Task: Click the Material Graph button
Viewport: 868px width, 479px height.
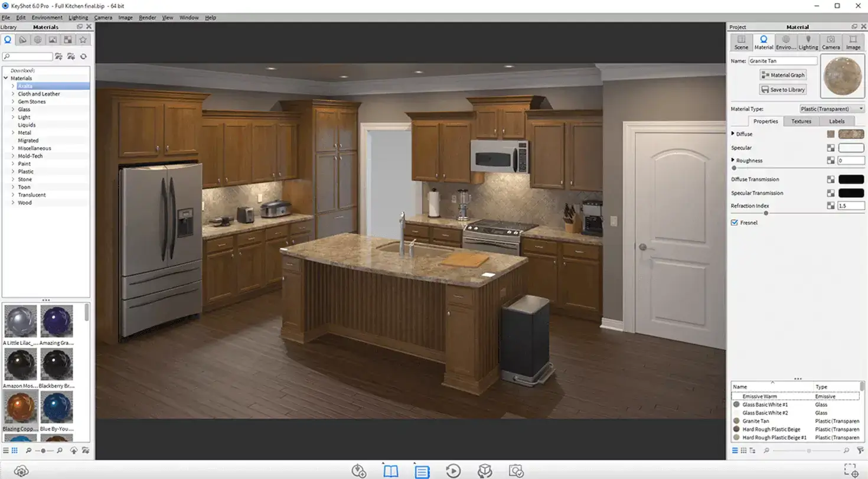Action: 783,75
